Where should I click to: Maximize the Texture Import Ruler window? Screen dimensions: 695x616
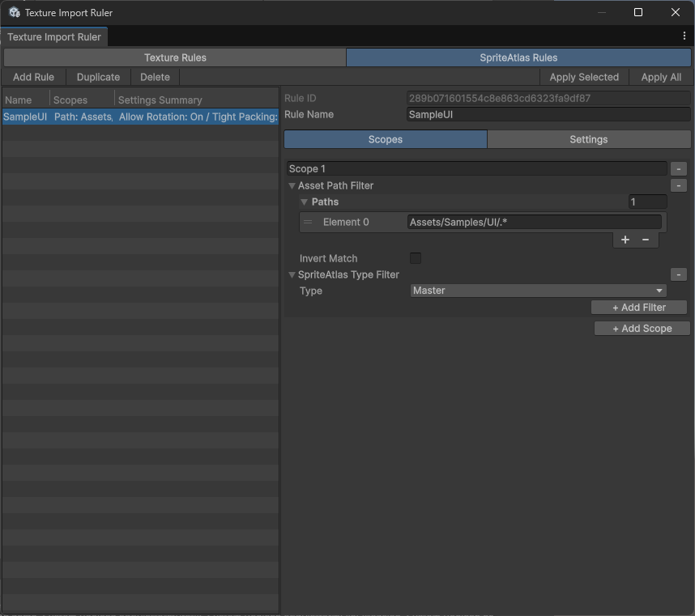point(638,12)
